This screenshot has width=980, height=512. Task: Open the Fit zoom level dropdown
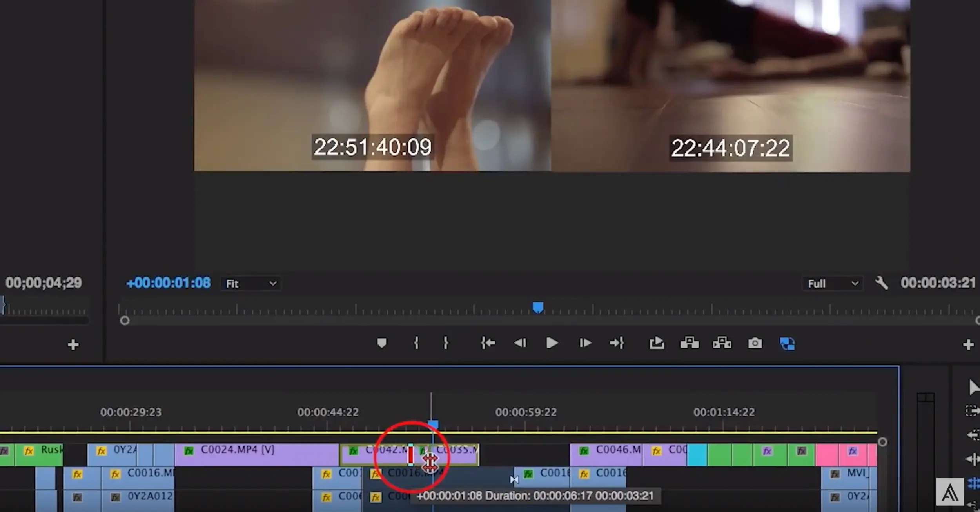click(x=251, y=284)
